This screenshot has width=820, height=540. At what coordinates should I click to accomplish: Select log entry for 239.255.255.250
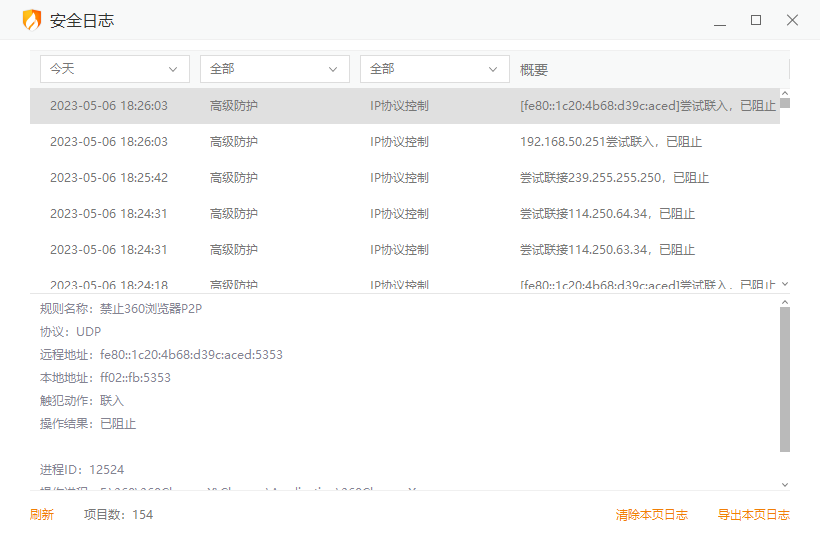[613, 178]
